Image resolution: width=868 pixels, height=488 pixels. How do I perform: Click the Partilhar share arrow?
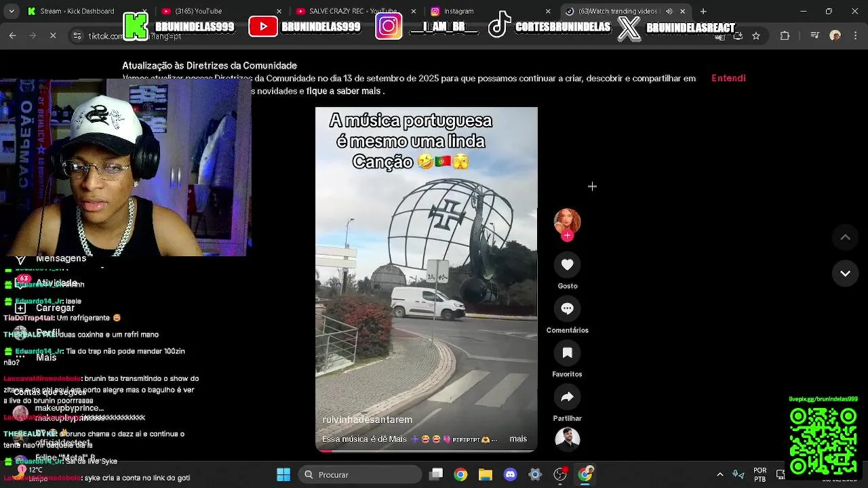(x=568, y=397)
